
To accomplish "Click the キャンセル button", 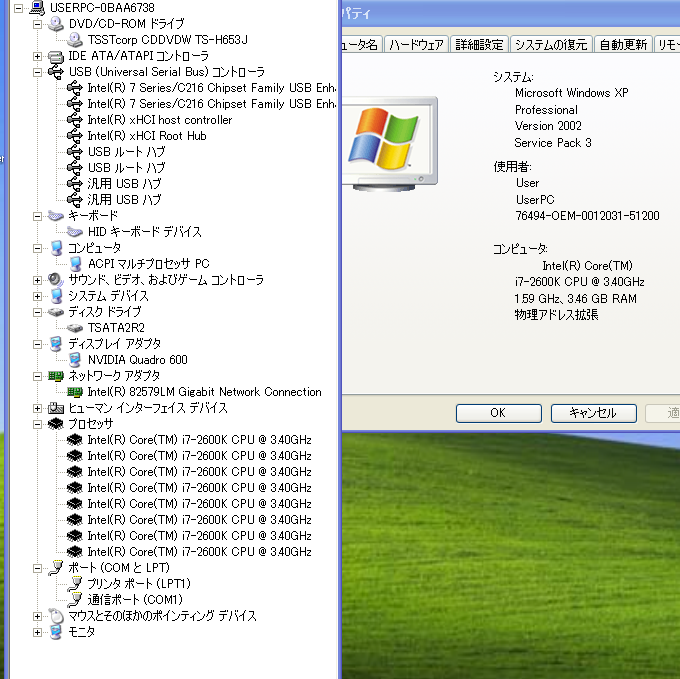I will coord(593,413).
